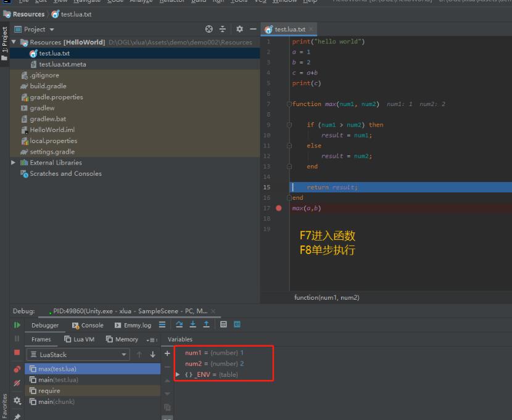
Task: Open Evaluate Expression calculator icon
Action: (223, 324)
